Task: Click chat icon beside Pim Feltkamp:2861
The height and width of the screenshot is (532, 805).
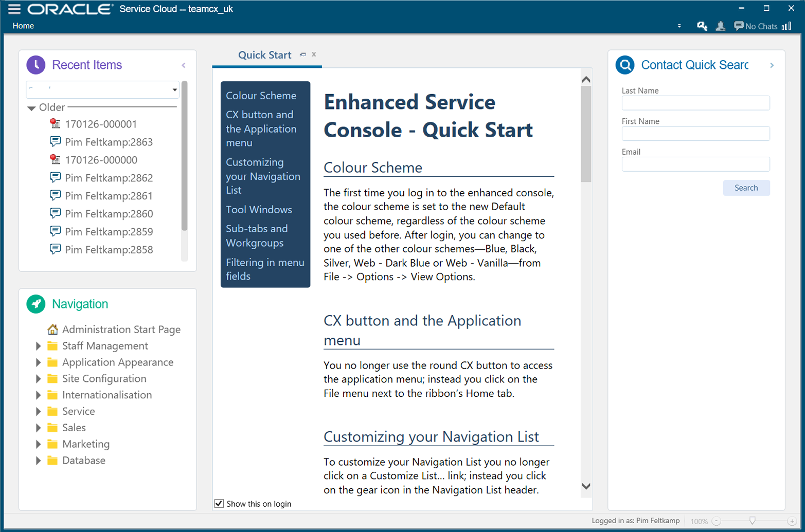Action: (55, 195)
